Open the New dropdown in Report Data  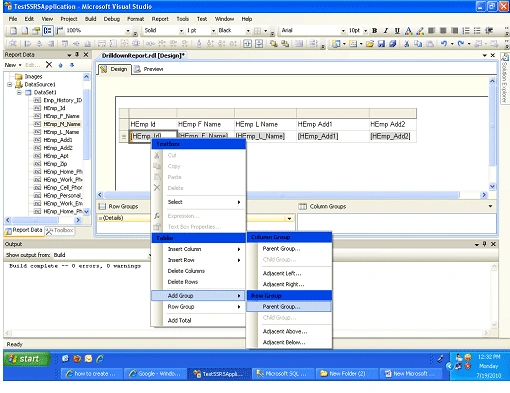coord(13,65)
